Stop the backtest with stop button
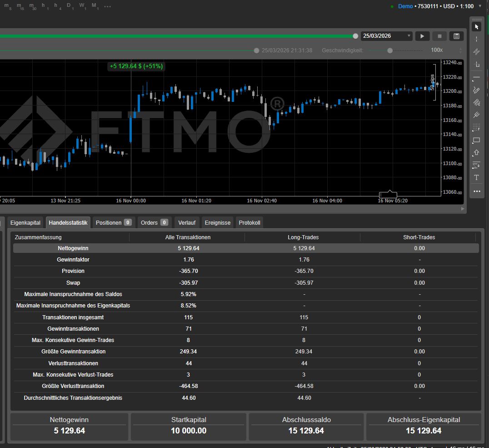 point(439,36)
